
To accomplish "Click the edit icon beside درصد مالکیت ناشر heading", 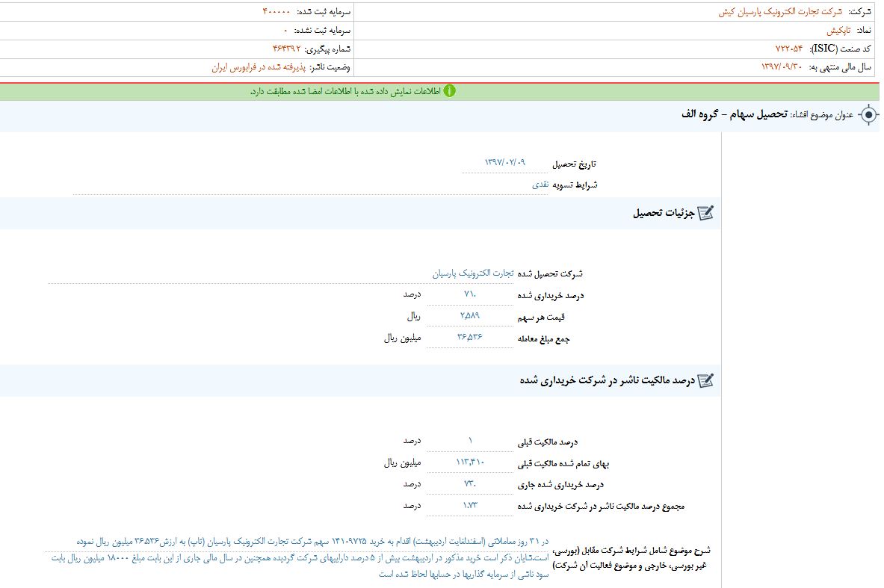I will 705,381.
